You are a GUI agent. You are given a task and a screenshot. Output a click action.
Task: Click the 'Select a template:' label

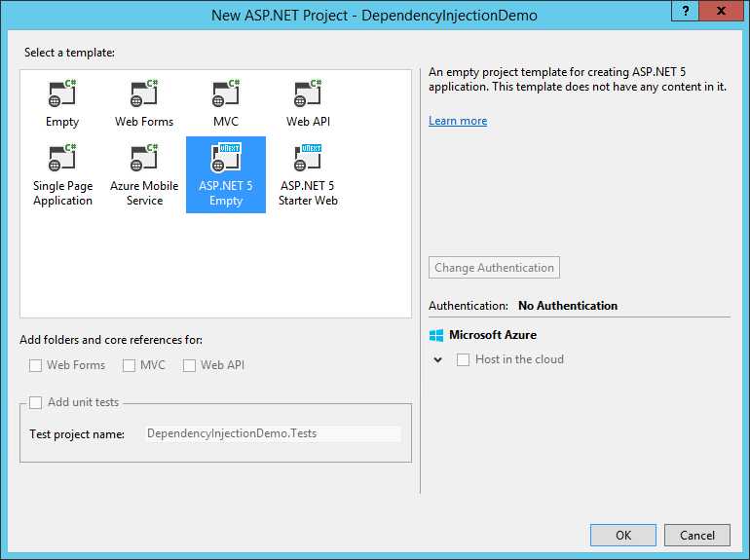point(69,53)
